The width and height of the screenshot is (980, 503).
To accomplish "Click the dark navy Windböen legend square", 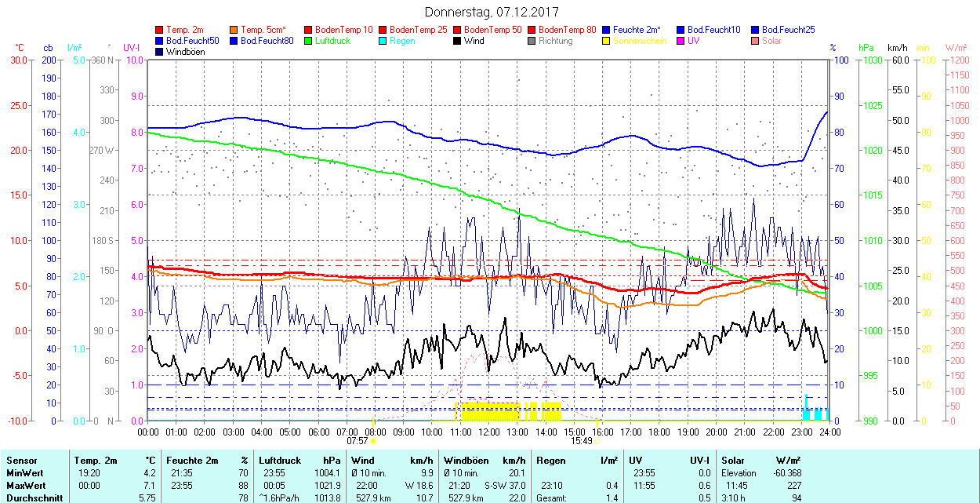I will click(160, 52).
